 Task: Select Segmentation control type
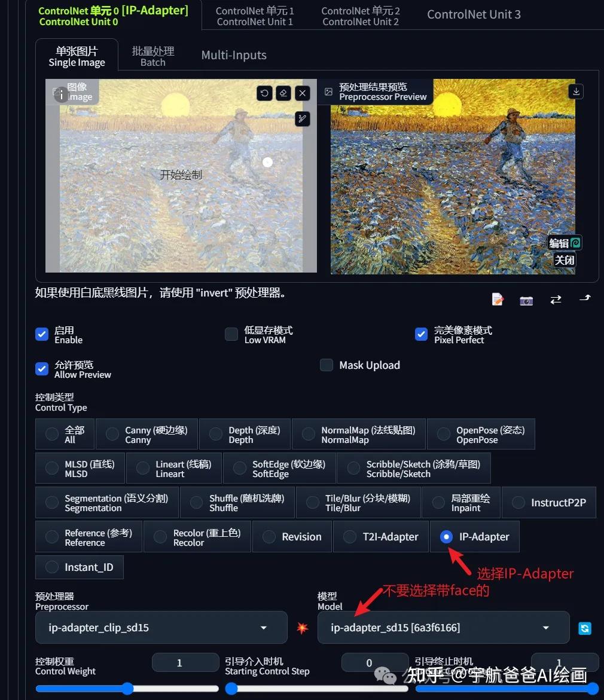pyautogui.click(x=107, y=503)
